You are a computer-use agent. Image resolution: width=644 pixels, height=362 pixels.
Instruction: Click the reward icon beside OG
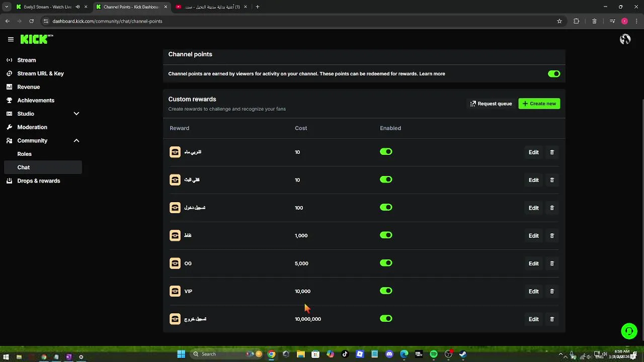(175, 263)
